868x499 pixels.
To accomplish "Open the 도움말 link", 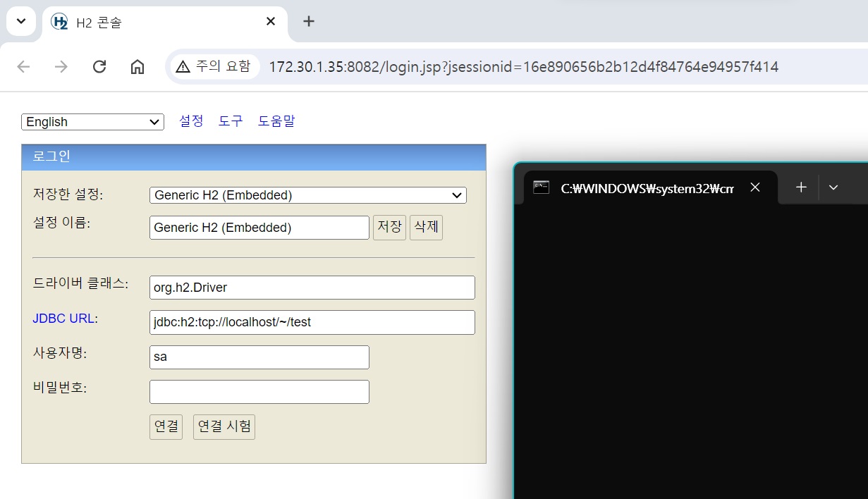I will 276,121.
